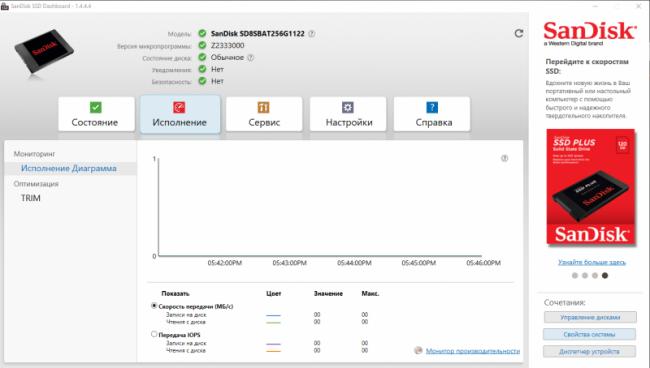Screen dimensions: 650x368
Task: Open the help icon next to model name
Action: (312, 34)
